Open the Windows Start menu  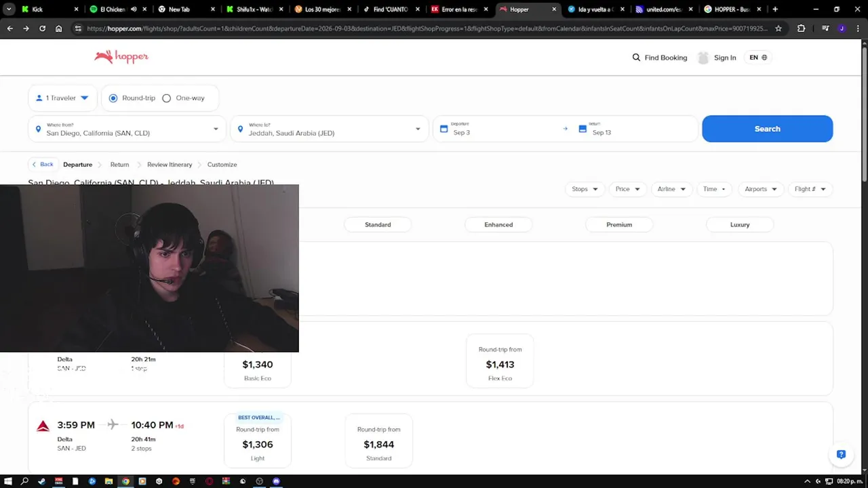pos(8,481)
